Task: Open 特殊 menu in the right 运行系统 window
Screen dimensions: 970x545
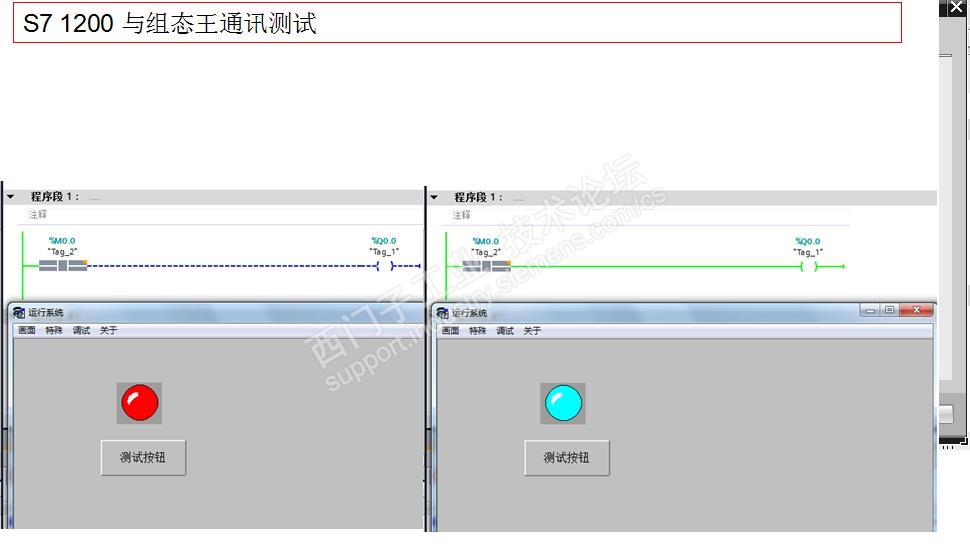Action: pyautogui.click(x=478, y=331)
